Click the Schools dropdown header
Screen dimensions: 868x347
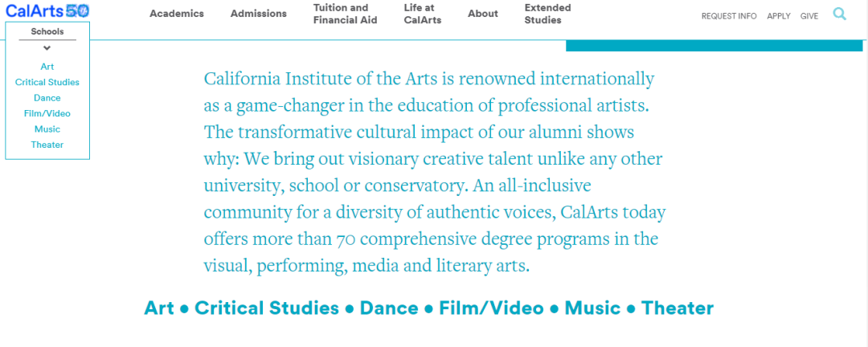tap(47, 32)
